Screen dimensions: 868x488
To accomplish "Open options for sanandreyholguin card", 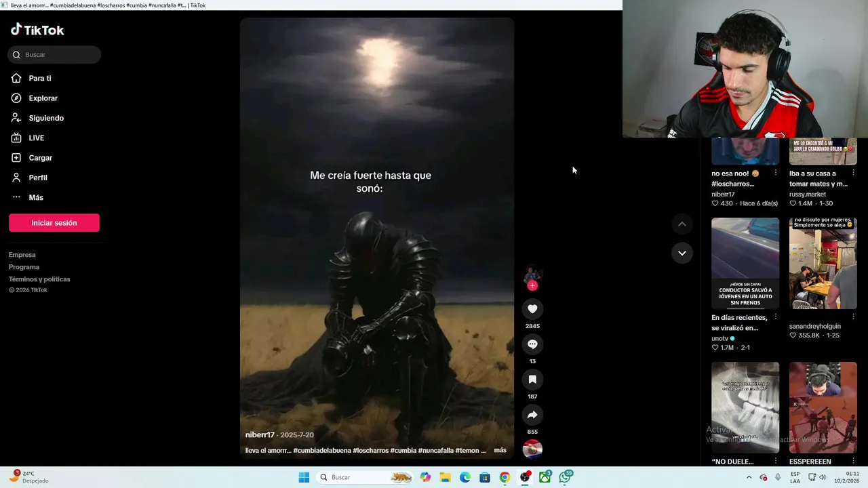I will point(854,317).
